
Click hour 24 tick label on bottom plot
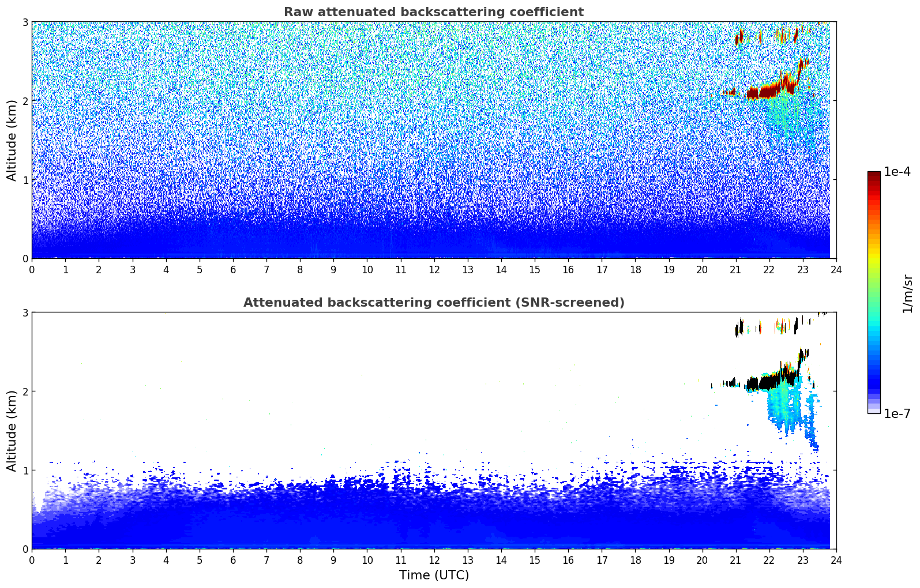tap(836, 560)
